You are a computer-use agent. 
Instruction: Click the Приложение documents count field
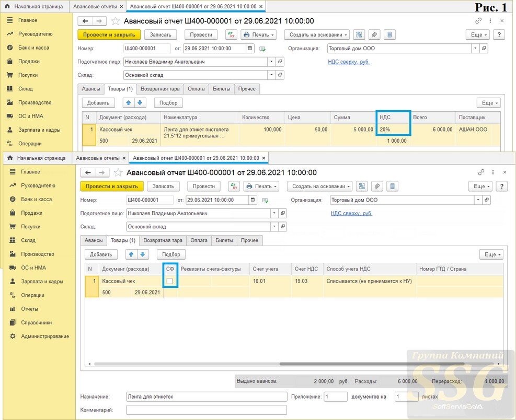(x=336, y=396)
